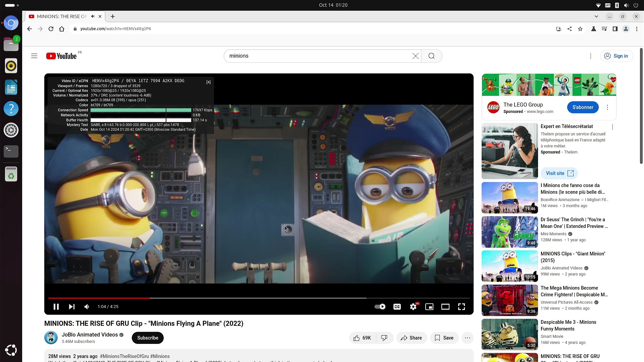Toggle the autoplay switch
The image size is (644, 362).
tap(380, 307)
